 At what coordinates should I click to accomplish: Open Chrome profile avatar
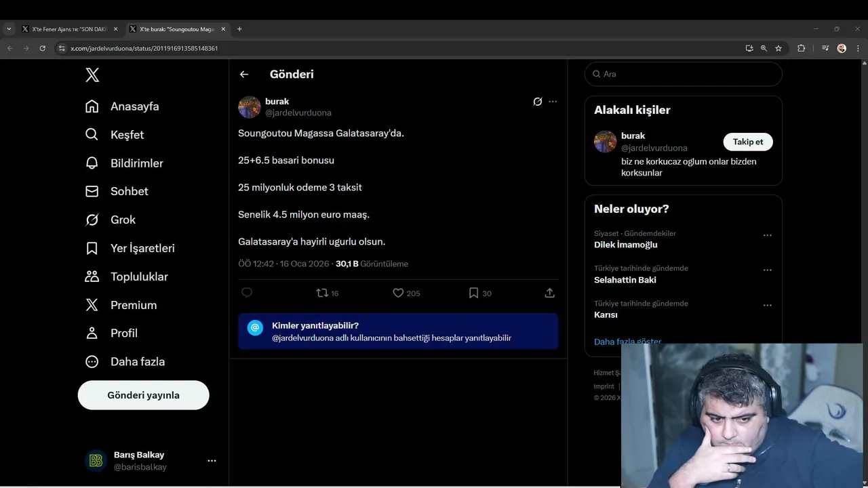tap(842, 48)
